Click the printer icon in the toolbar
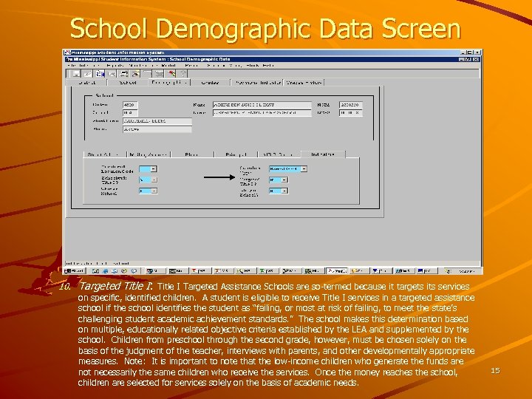 click(124, 74)
